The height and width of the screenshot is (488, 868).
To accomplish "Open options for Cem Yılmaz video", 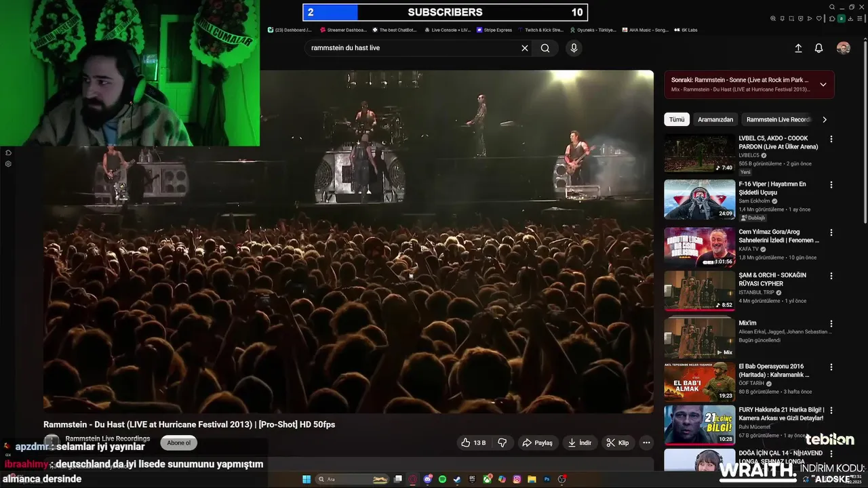I will (831, 232).
